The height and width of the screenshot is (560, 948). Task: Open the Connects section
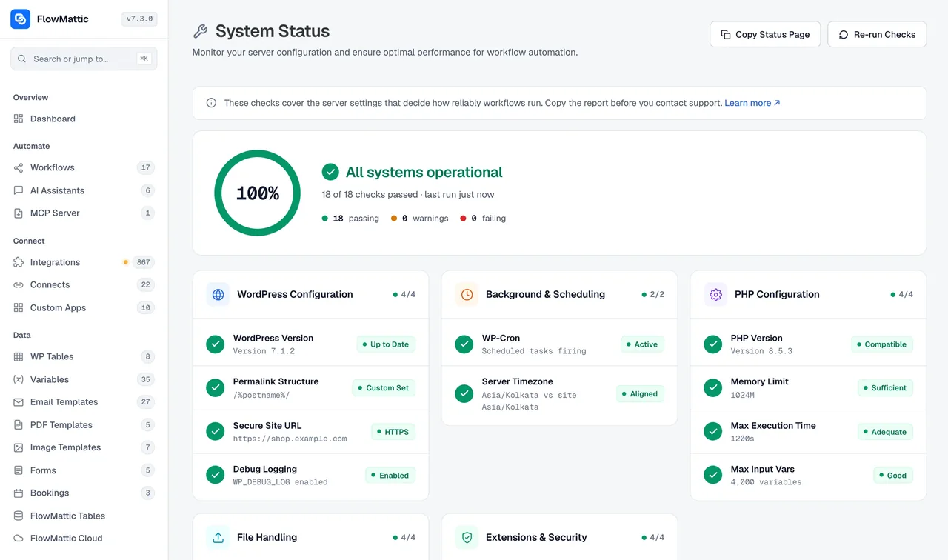tap(84, 284)
